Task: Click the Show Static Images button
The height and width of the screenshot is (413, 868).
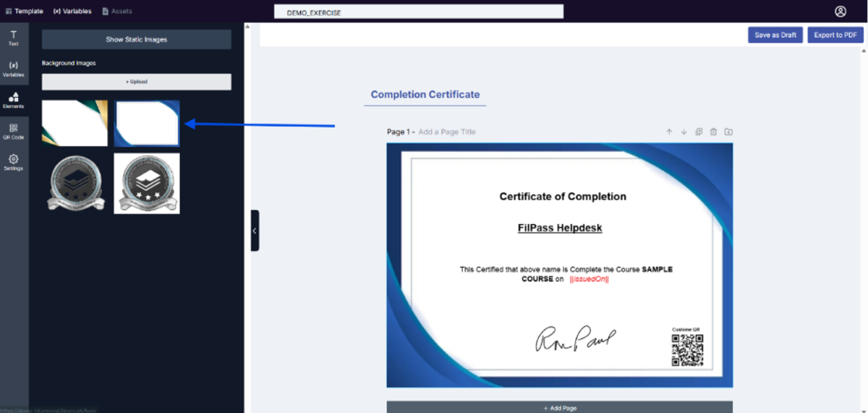Action: (137, 40)
